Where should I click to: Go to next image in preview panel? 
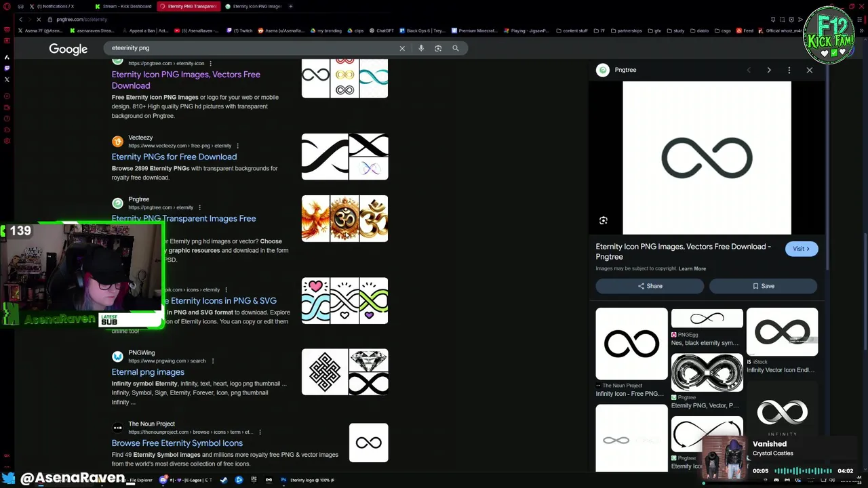769,70
